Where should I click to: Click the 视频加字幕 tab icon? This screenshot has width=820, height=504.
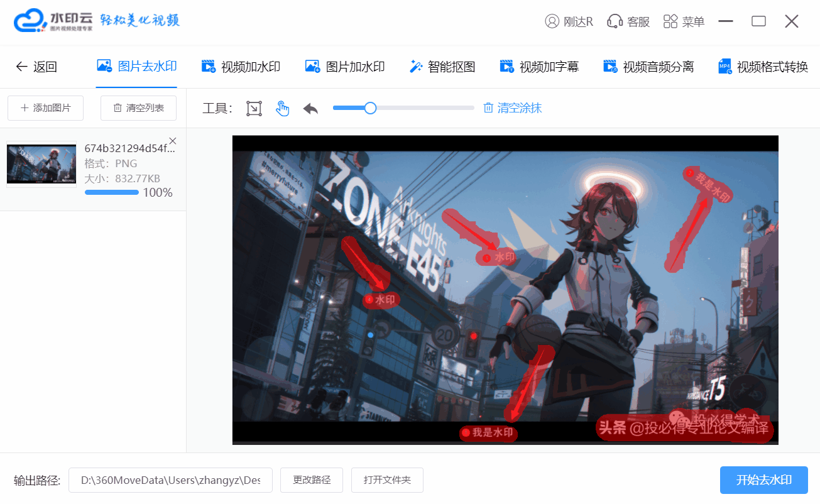[x=507, y=66]
